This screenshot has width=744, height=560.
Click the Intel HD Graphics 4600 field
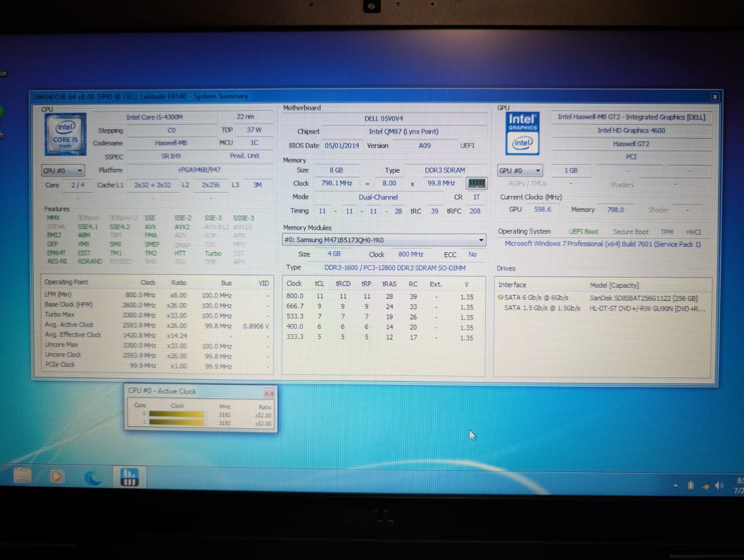(631, 131)
